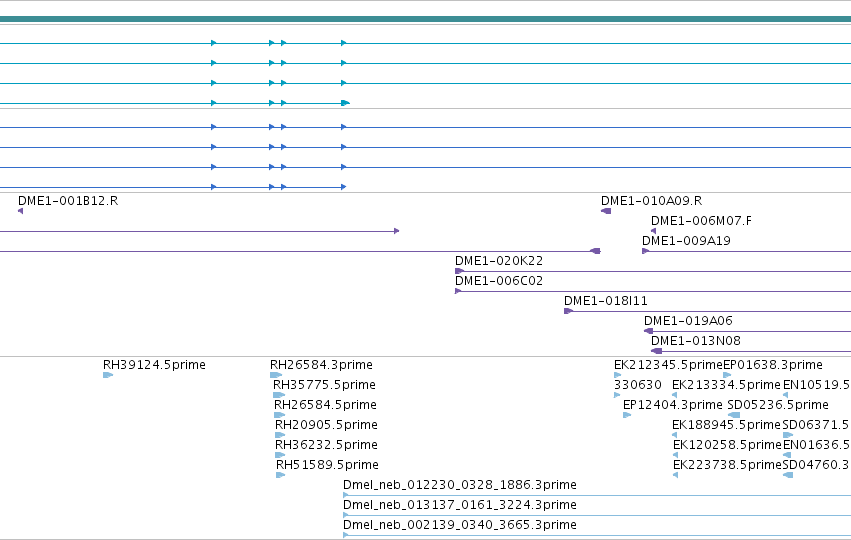The height and width of the screenshot is (540, 851).
Task: Click the RH35775.5prime label
Action: tap(324, 385)
